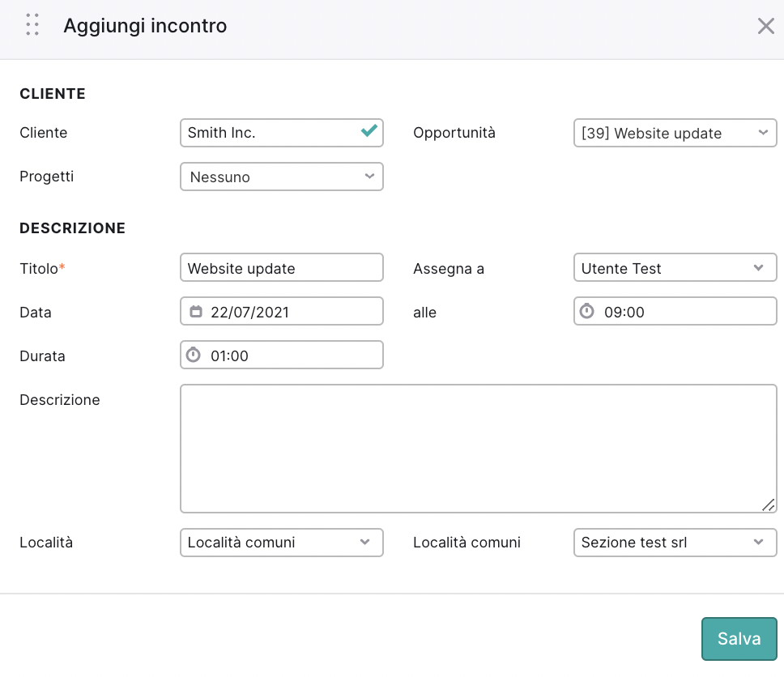The width and height of the screenshot is (784, 677).
Task: Click the teal checkmark in Cliente field
Action: 369,131
